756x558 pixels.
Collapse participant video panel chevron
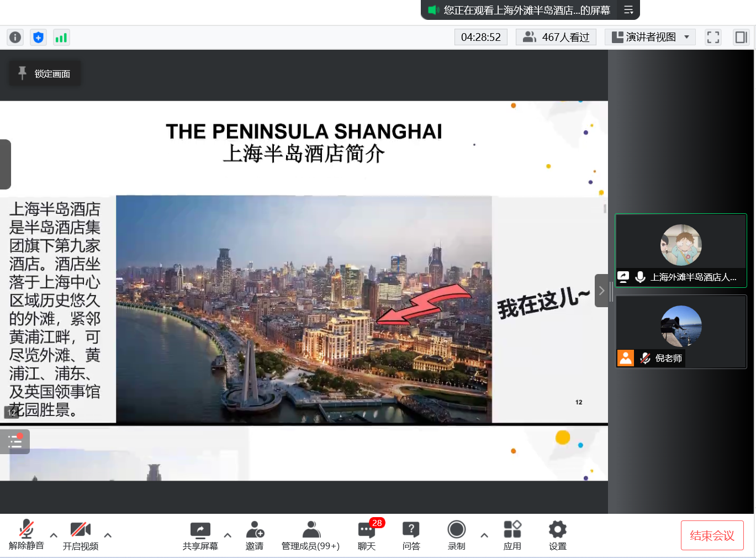(601, 291)
